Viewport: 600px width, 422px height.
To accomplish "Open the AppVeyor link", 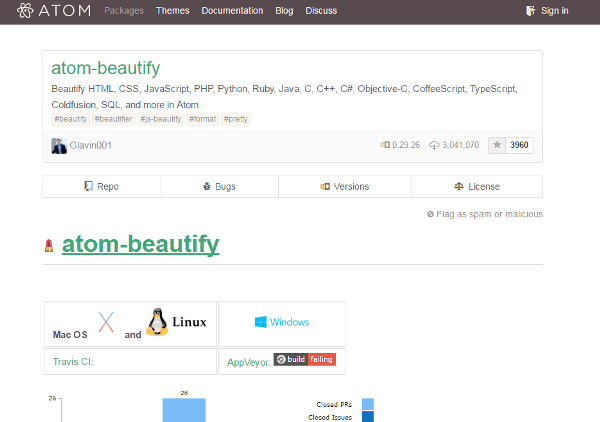I will point(249,362).
